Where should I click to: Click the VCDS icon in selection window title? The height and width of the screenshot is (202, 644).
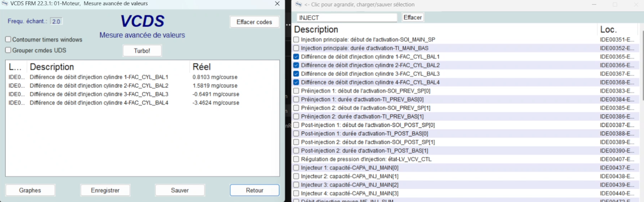(x=299, y=4)
